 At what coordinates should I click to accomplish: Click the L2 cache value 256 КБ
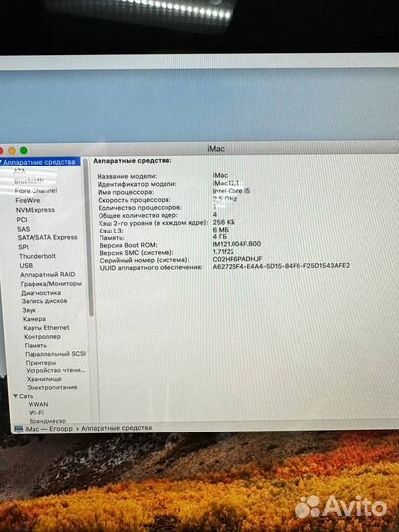pos(224,222)
